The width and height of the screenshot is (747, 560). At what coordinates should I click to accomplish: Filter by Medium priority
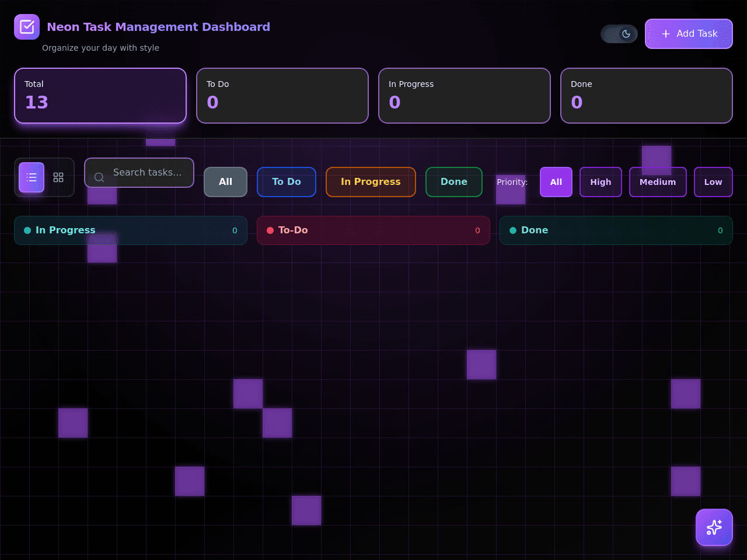[658, 182]
